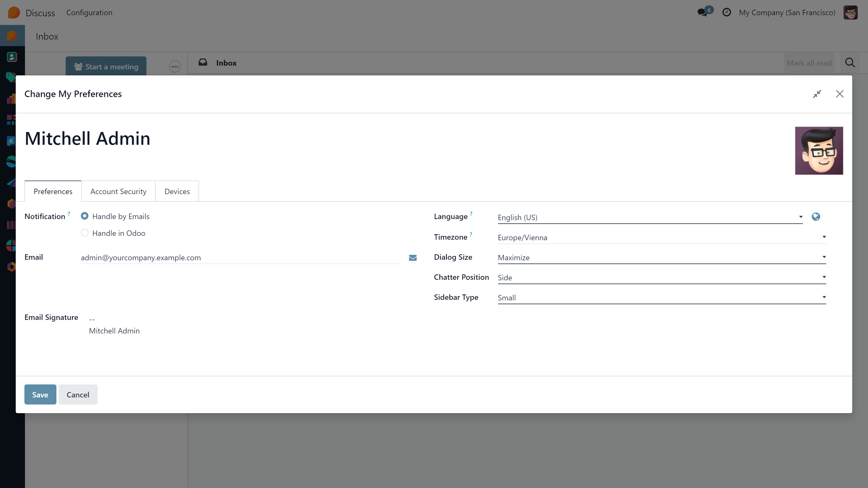Image resolution: width=868 pixels, height=488 pixels.
Task: Open the dollar-sign Invoicing app in sidebar
Action: tap(11, 141)
